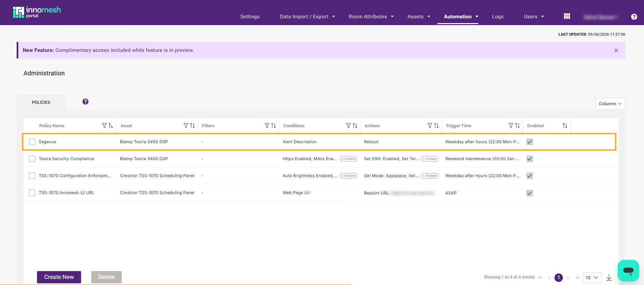Open the Sagevue policy name
The width and height of the screenshot is (644, 285).
click(x=48, y=142)
